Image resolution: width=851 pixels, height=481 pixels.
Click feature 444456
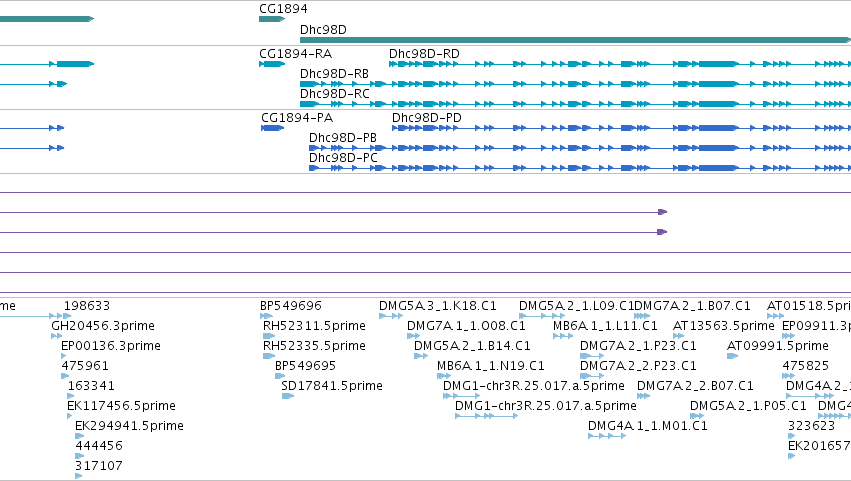pyautogui.click(x=80, y=456)
